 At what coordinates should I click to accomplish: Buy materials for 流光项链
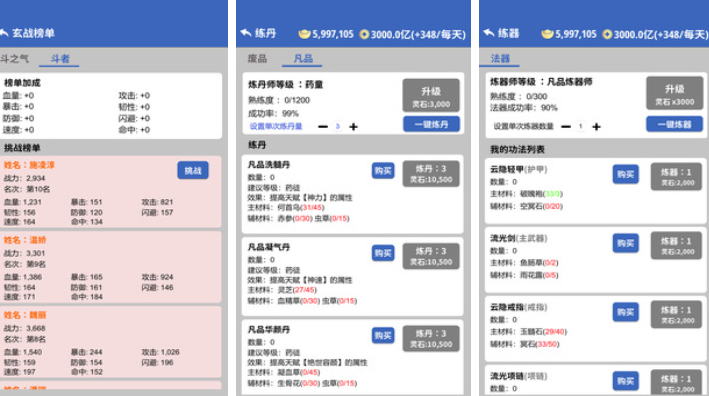pos(626,381)
